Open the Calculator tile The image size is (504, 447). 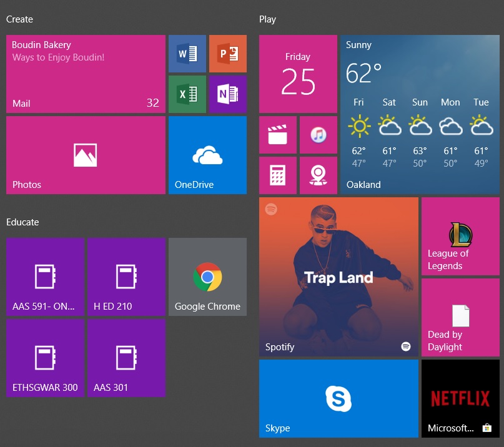(278, 175)
